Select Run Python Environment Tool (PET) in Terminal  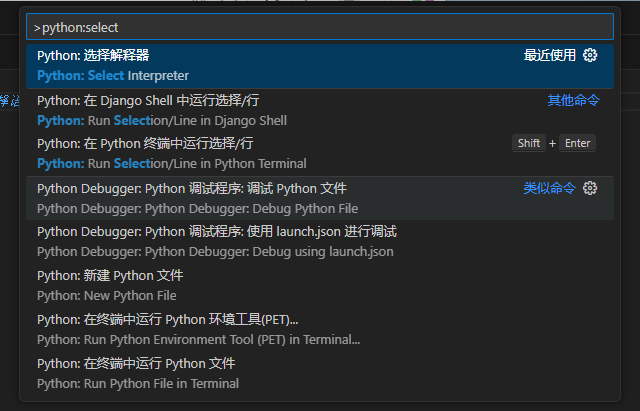point(320,329)
